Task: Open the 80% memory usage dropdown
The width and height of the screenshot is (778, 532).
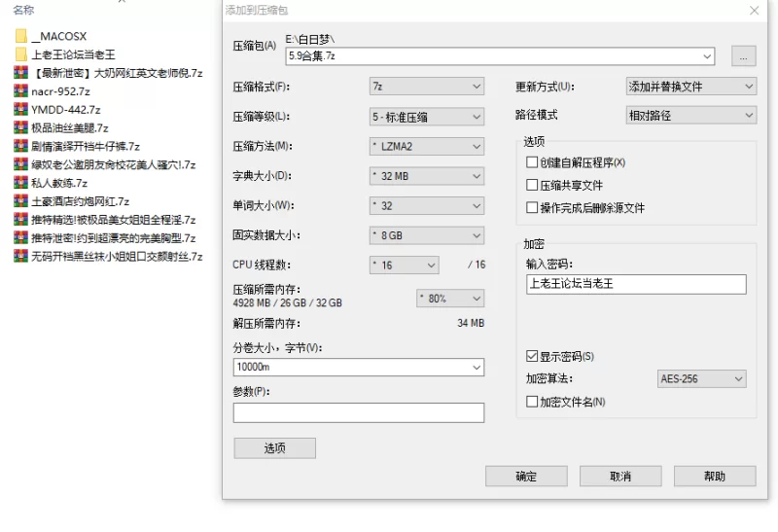Action: click(x=450, y=299)
